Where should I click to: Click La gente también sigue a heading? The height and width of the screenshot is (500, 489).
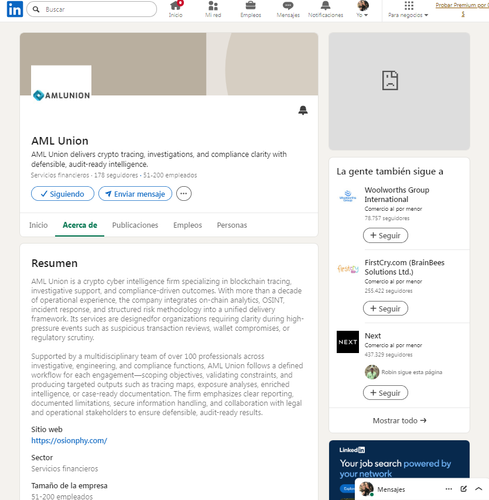coord(390,172)
